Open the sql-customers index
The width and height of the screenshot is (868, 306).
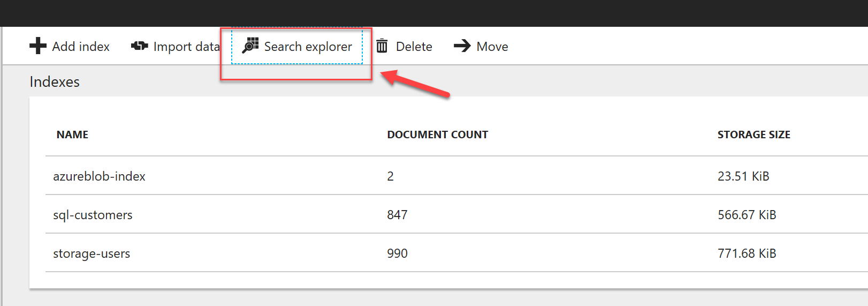click(x=93, y=215)
